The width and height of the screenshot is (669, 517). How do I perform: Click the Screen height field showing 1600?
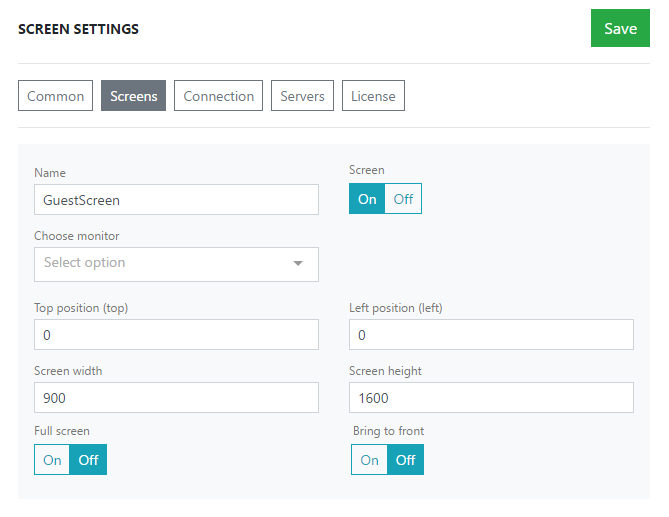(491, 398)
